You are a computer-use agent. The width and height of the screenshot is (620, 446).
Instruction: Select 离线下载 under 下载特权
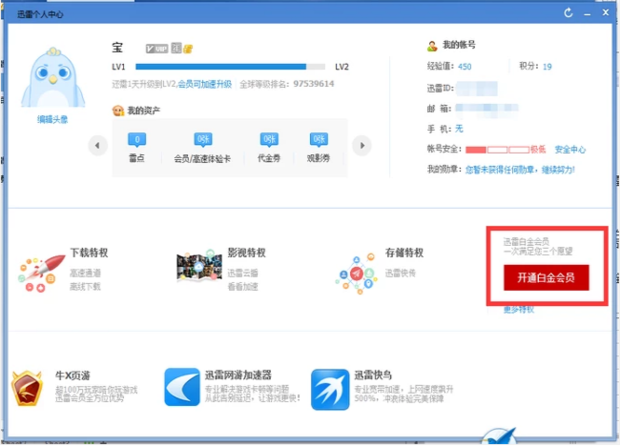click(x=85, y=287)
